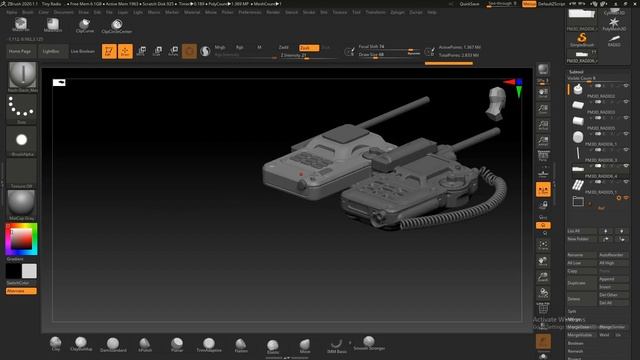Open the Texture Off picker

click(22, 173)
